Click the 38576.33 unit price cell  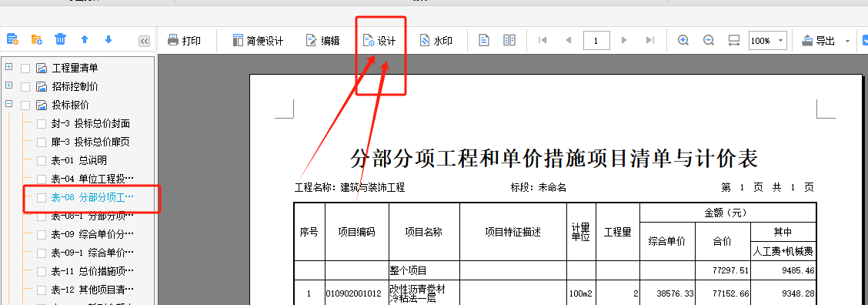pos(668,293)
